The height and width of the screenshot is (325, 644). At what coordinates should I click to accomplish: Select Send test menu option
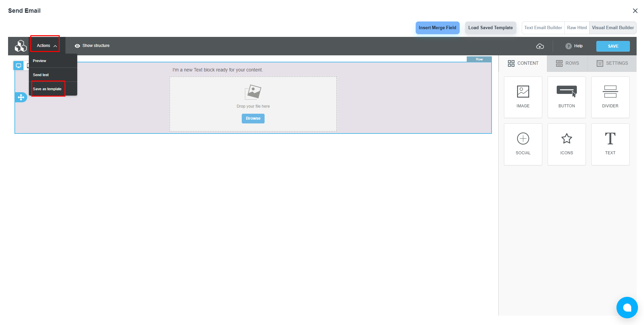point(41,75)
